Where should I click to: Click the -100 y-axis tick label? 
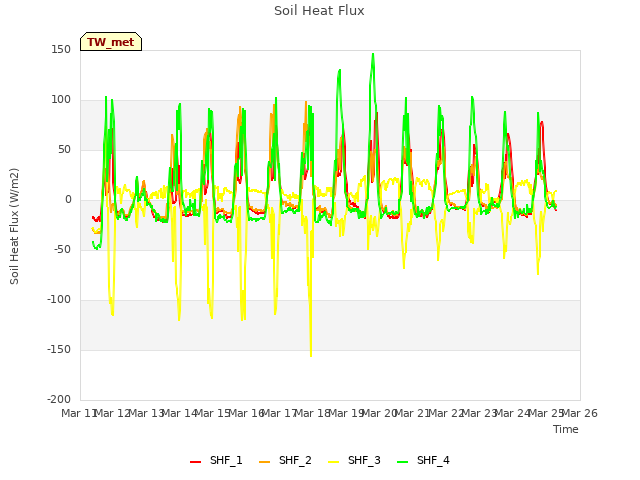pyautogui.click(x=59, y=300)
